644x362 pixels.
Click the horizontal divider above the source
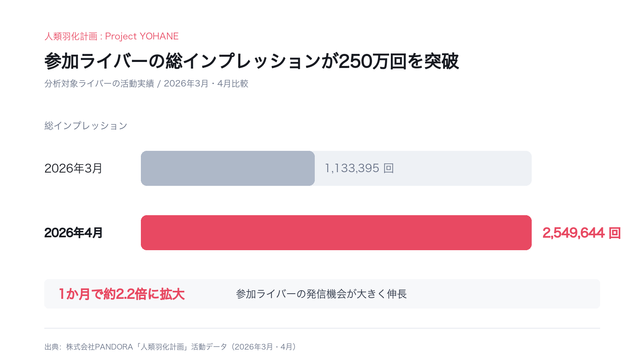point(322,328)
